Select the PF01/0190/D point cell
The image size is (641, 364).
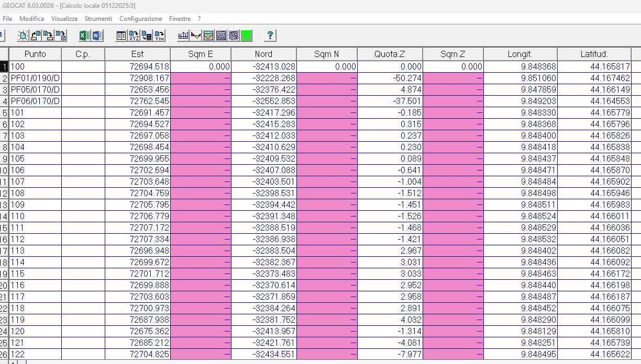pos(35,78)
